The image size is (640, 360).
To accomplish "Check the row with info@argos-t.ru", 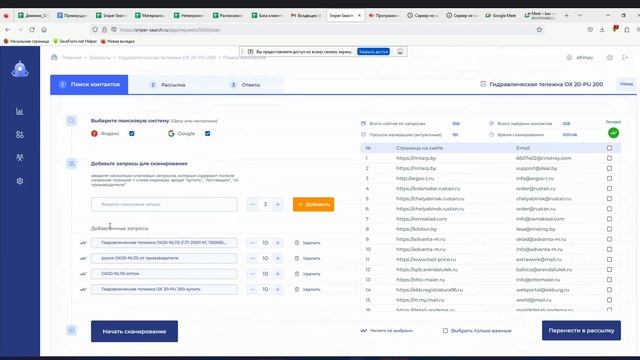I will click(x=609, y=178).
